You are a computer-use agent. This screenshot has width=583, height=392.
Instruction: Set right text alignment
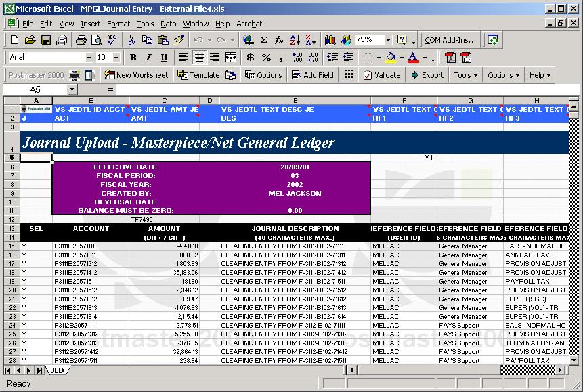(215, 58)
